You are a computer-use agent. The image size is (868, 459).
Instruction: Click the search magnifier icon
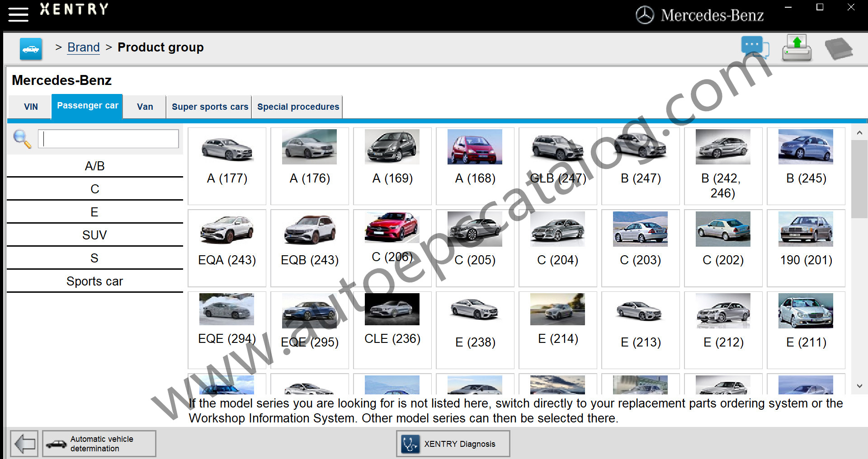click(x=22, y=139)
